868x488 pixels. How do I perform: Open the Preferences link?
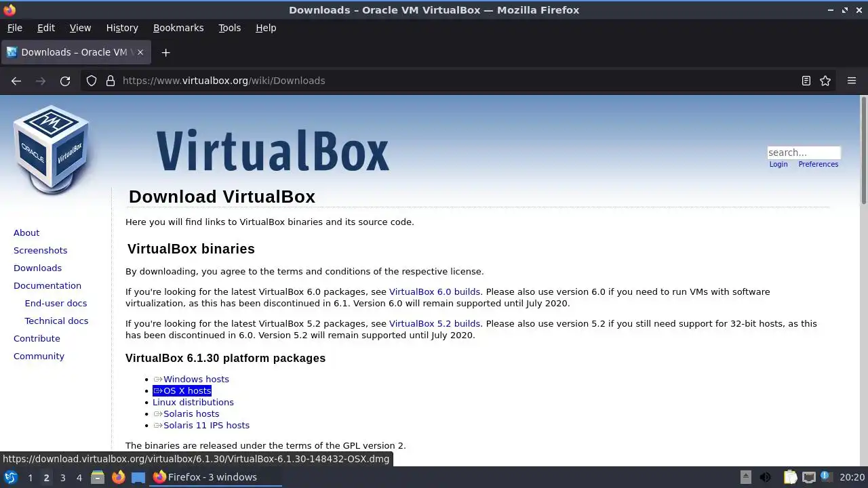coord(818,164)
